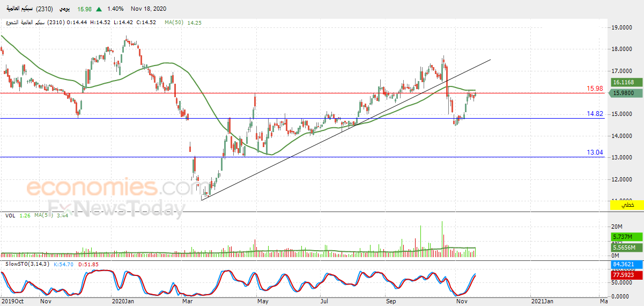Click the blue 14.82 support level label
Screen dimensions: 644x306
click(x=595, y=114)
